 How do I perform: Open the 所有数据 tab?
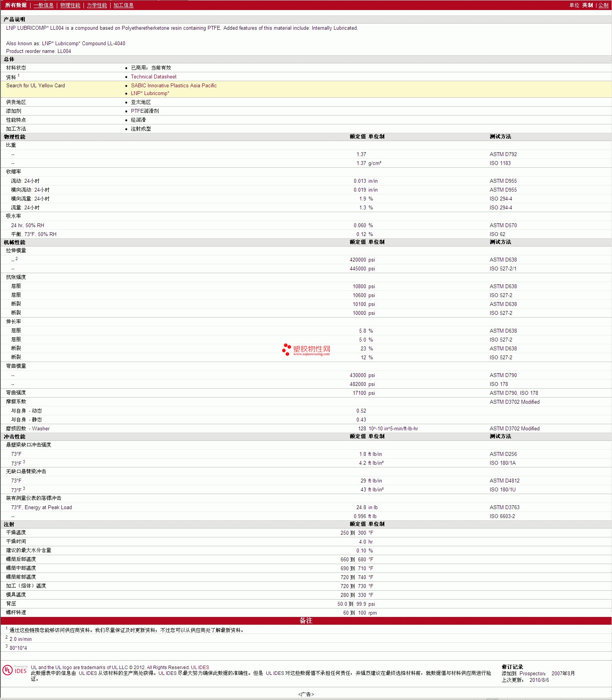click(16, 5)
